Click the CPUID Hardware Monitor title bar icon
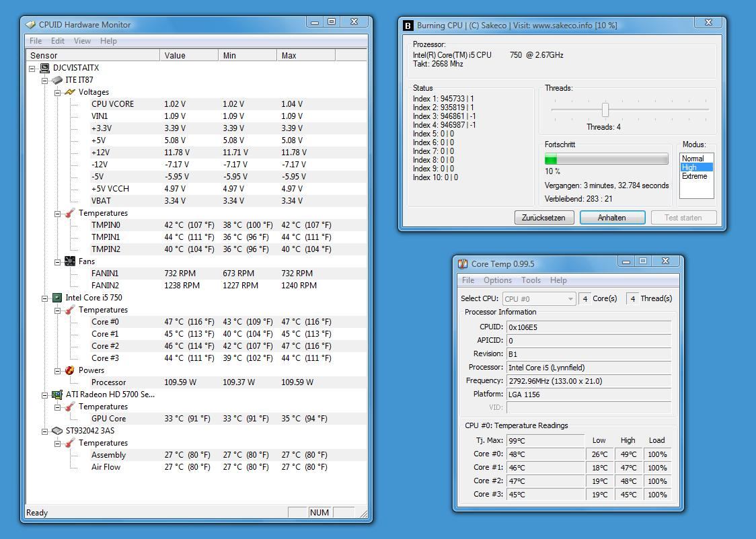 31,25
